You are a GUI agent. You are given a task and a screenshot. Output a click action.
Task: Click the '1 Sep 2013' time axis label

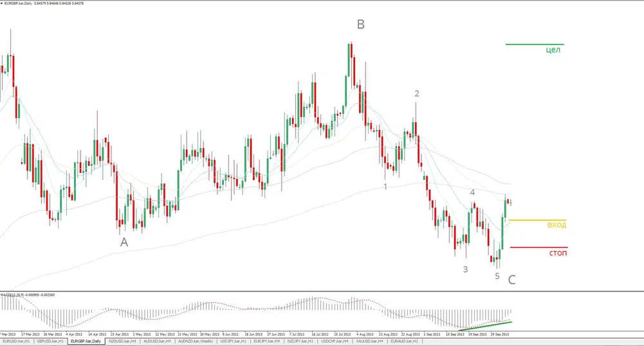point(432,334)
